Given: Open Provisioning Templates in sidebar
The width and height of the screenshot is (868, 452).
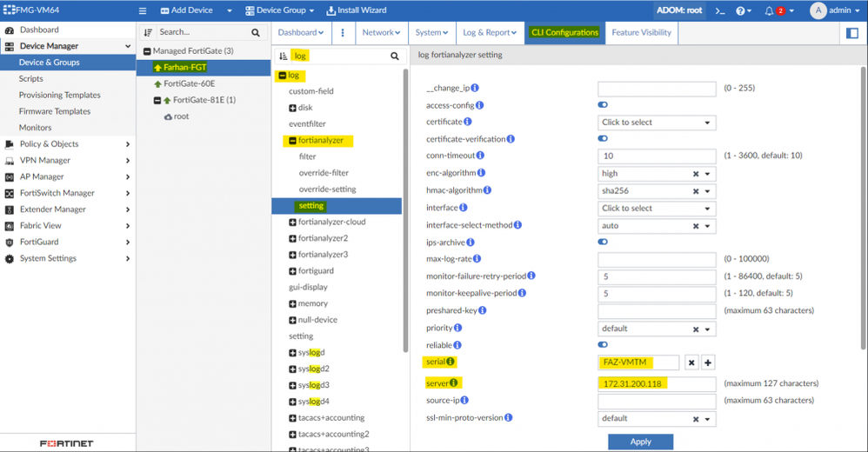Looking at the screenshot, I should coord(60,95).
